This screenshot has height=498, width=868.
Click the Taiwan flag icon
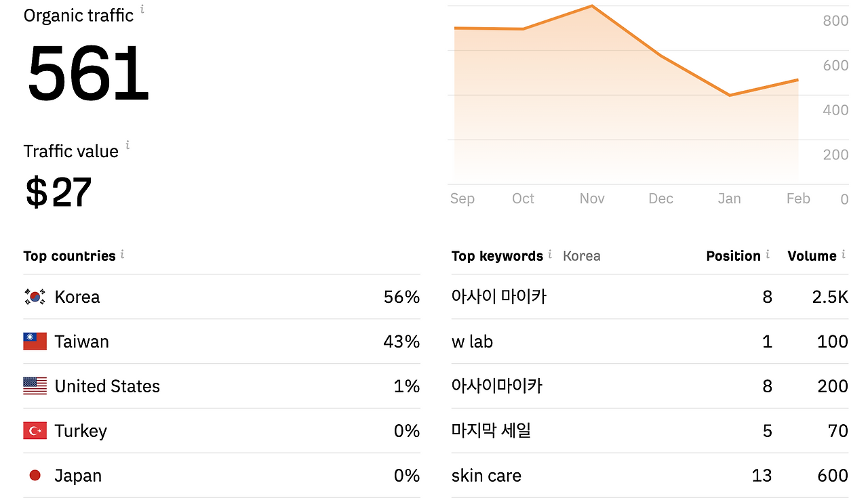click(x=35, y=341)
